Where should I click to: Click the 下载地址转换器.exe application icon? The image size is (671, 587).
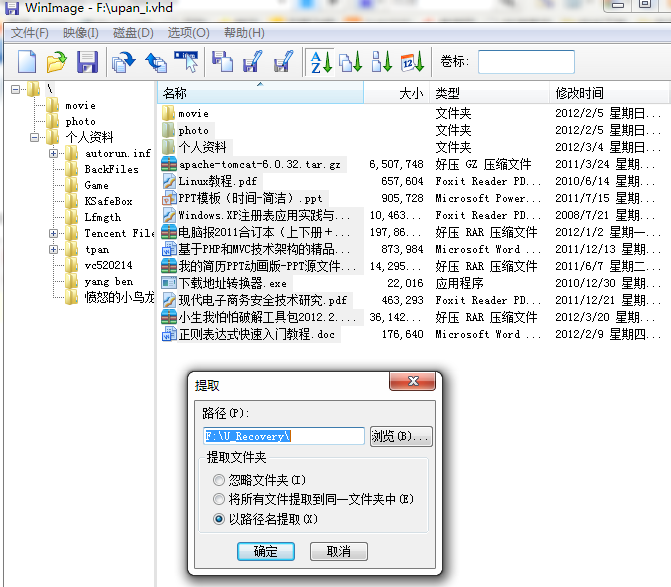click(x=169, y=283)
